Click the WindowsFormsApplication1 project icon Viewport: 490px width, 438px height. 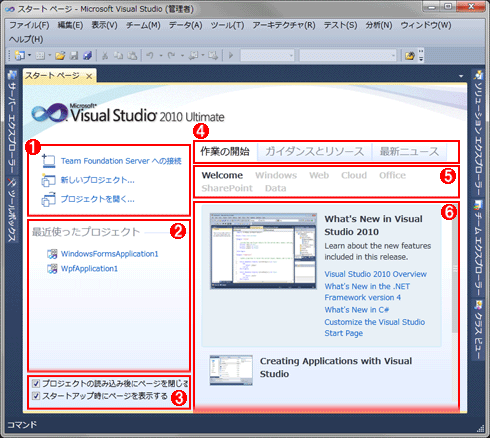coord(52,254)
